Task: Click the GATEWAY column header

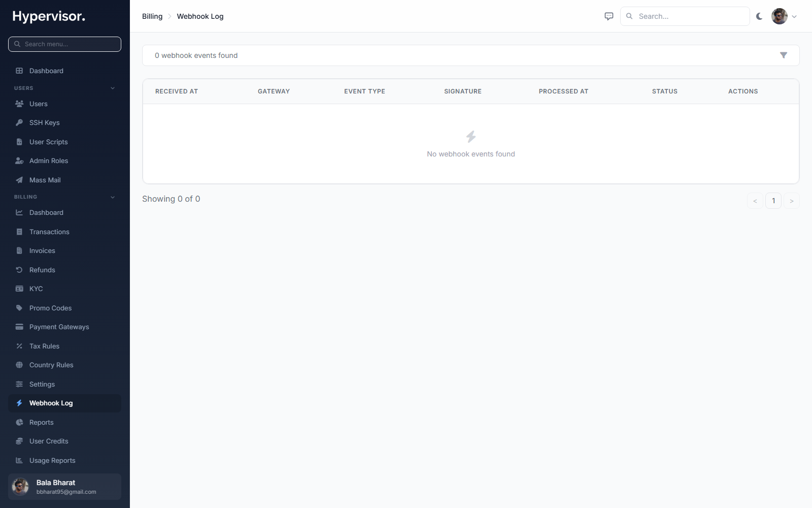Action: pyautogui.click(x=274, y=91)
